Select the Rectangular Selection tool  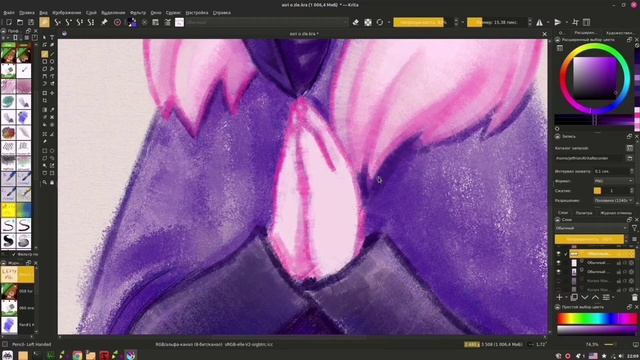(x=44, y=151)
